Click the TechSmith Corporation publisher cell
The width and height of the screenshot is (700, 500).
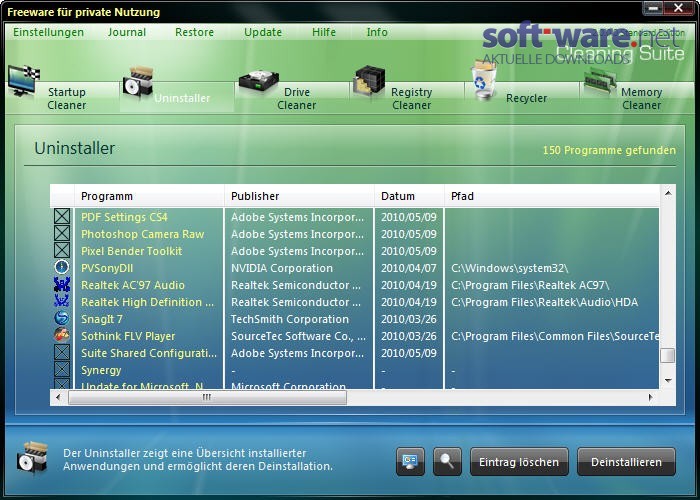point(290,319)
